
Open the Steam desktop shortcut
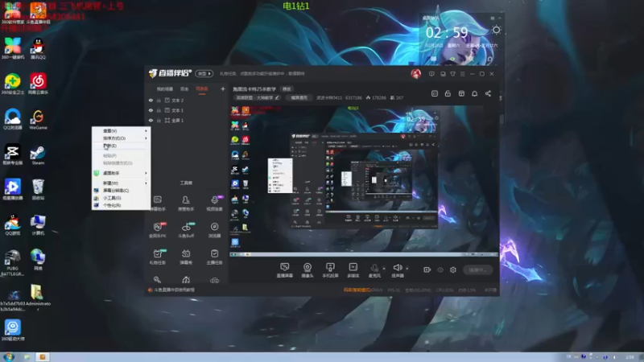click(38, 155)
